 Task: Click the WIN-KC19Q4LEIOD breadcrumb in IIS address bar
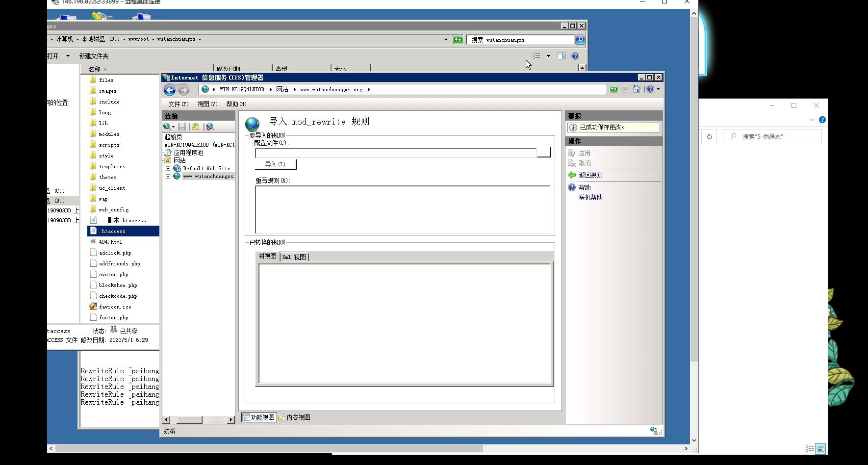click(x=242, y=89)
